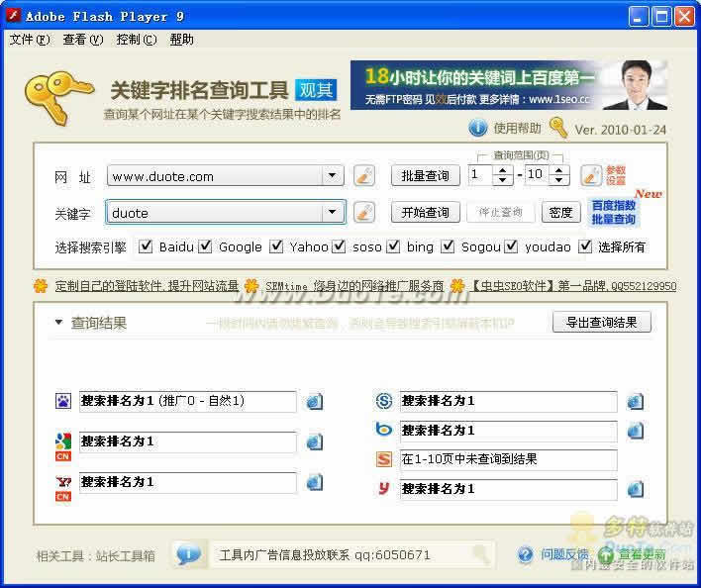Open the 站长工具箱 related tools link
Viewport: 701px width, 588px height.
click(x=125, y=556)
